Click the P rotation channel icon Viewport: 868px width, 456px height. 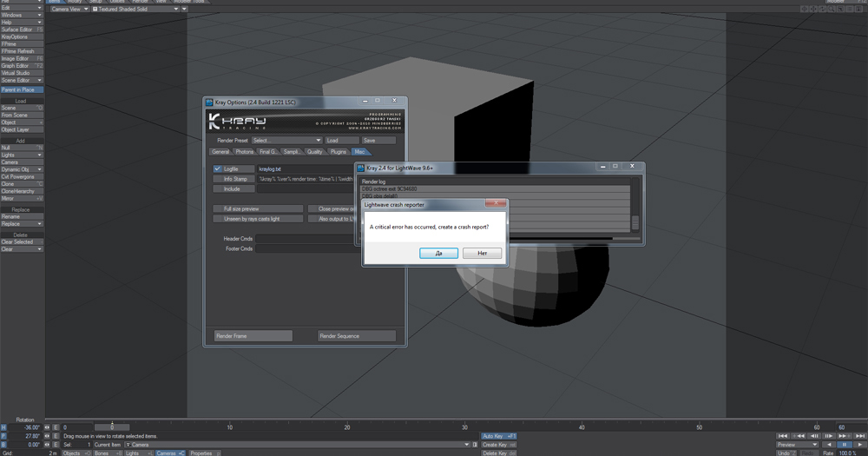pyautogui.click(x=3, y=436)
